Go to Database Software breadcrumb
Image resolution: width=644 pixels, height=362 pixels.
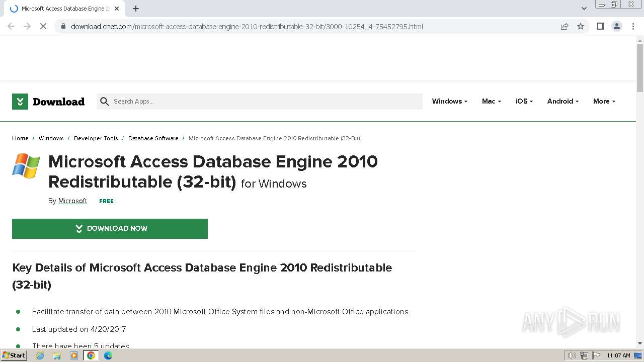(x=153, y=138)
